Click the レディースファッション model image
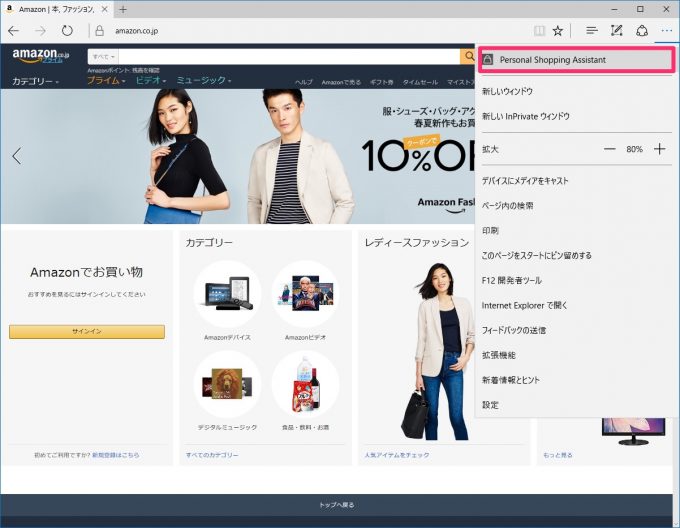680x528 pixels. point(438,351)
